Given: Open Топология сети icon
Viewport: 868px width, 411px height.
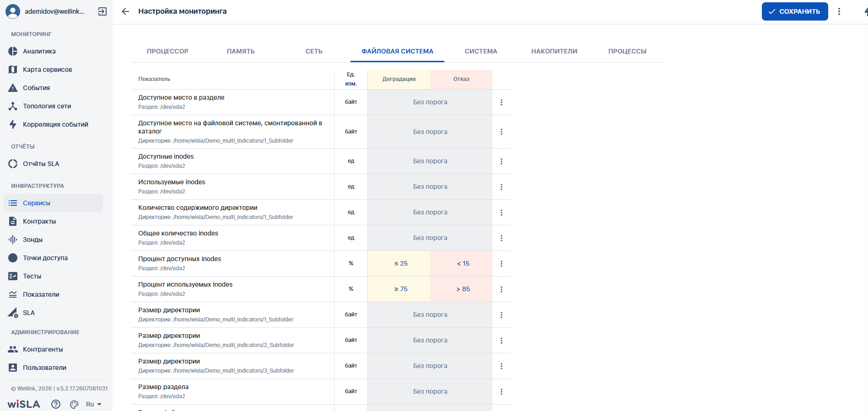Looking at the screenshot, I should pos(13,106).
